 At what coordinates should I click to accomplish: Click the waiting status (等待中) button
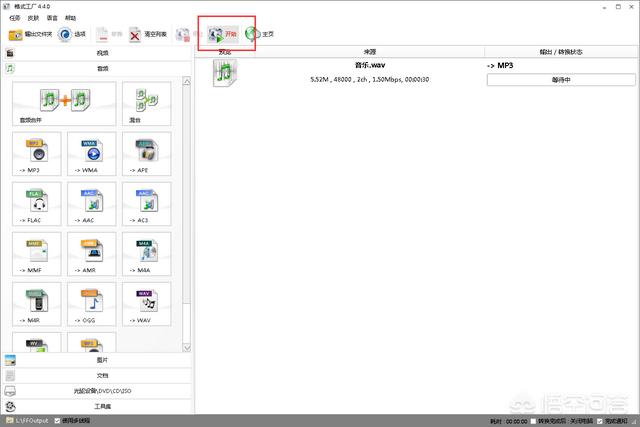(x=554, y=81)
